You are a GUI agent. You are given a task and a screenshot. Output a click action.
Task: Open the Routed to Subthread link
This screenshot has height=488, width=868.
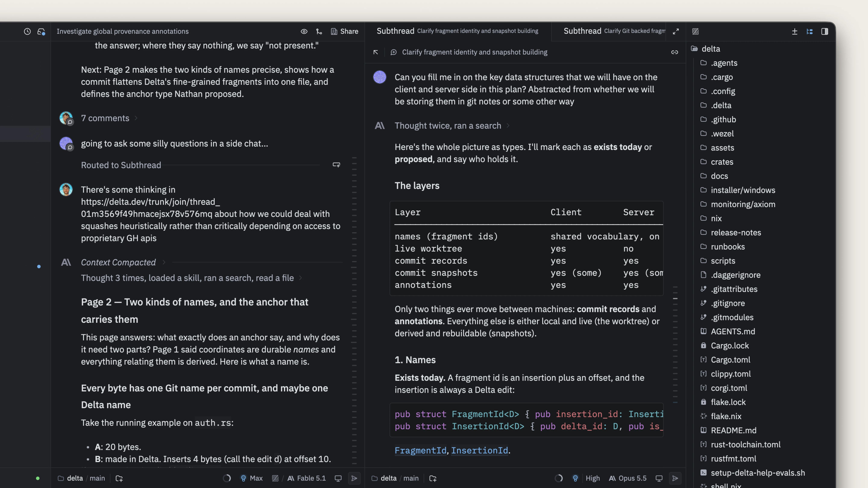tap(121, 165)
